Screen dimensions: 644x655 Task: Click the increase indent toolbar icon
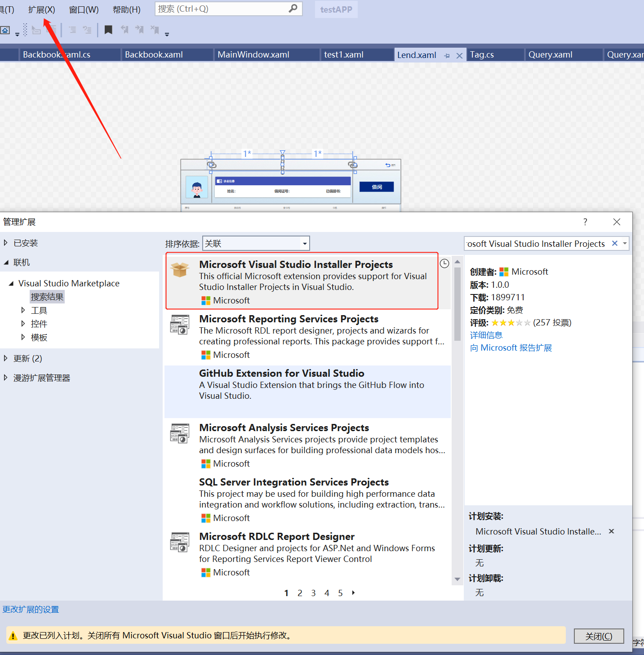(72, 30)
